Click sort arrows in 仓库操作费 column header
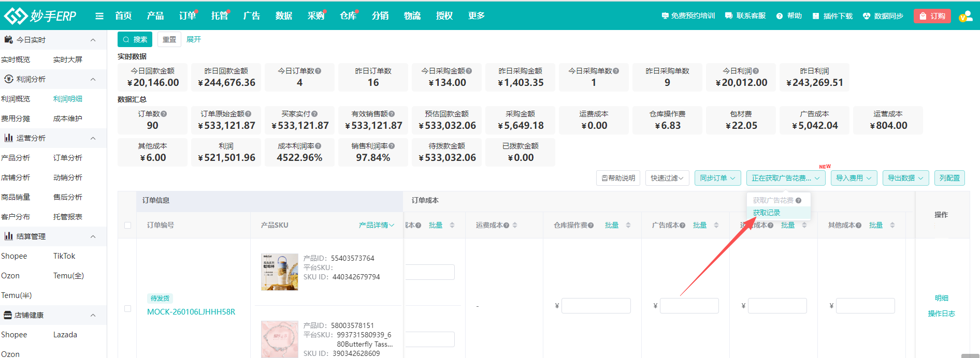The height and width of the screenshot is (358, 980). click(x=628, y=225)
